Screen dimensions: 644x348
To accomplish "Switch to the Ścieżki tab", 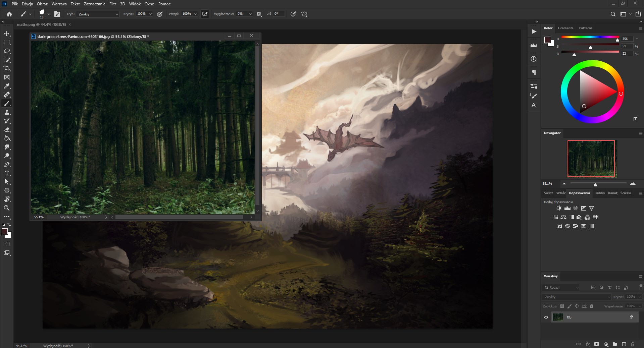I will 626,193.
